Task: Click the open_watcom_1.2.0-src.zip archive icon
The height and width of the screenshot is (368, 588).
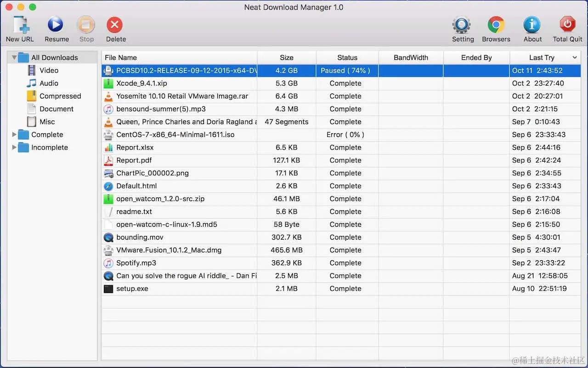Action: (108, 199)
